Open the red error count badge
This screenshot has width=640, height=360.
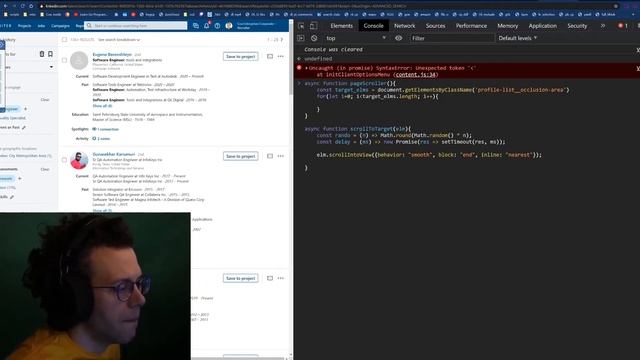point(622,26)
